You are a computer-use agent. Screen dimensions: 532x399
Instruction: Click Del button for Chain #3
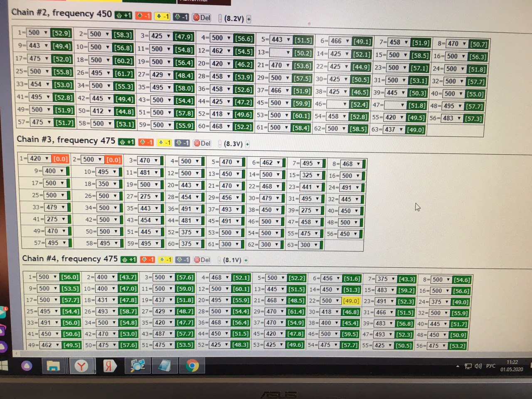point(202,143)
